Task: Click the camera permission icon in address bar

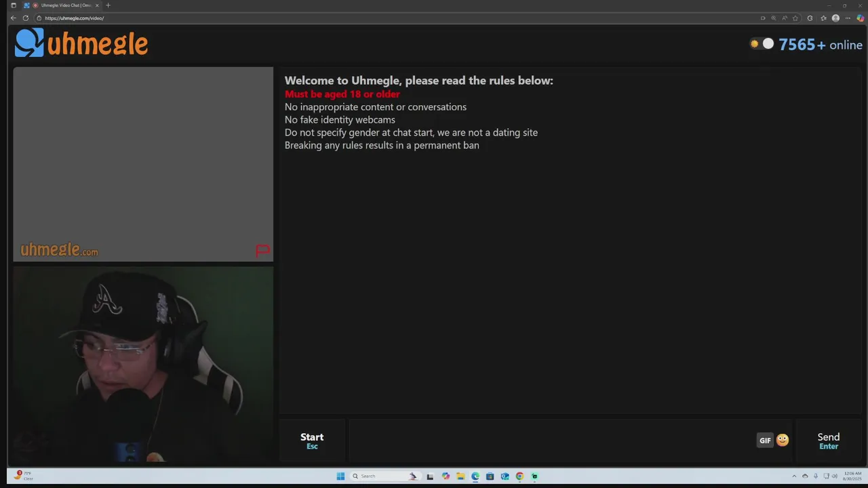Action: 763,18
